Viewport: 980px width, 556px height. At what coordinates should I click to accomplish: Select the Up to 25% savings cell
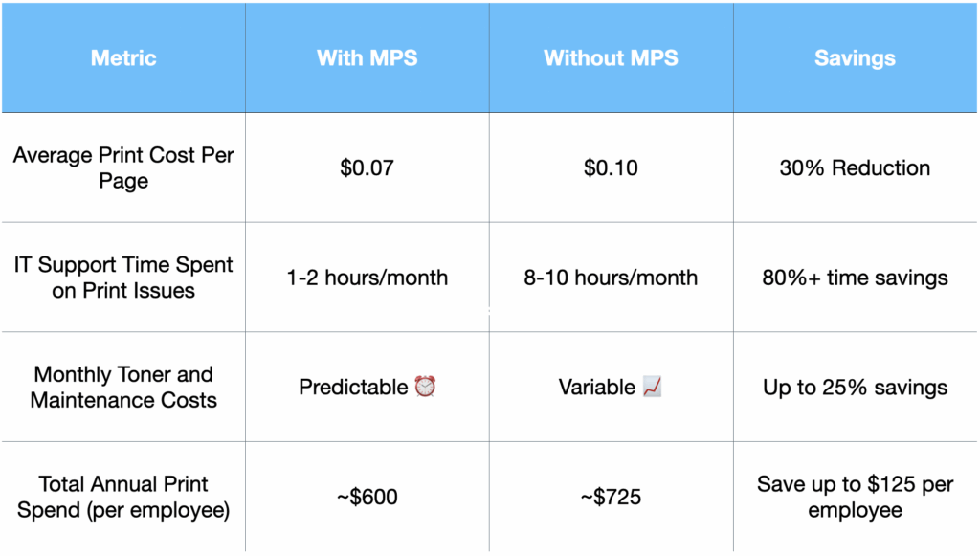tap(855, 388)
